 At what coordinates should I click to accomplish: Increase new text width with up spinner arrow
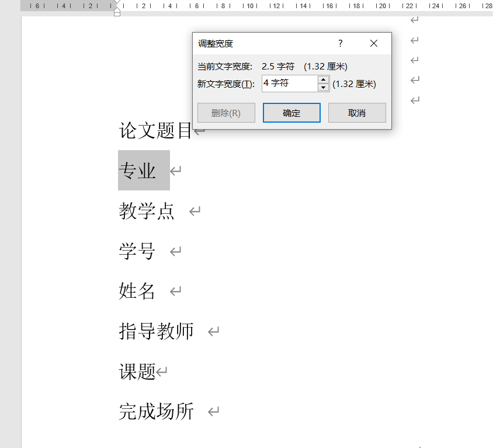323,79
